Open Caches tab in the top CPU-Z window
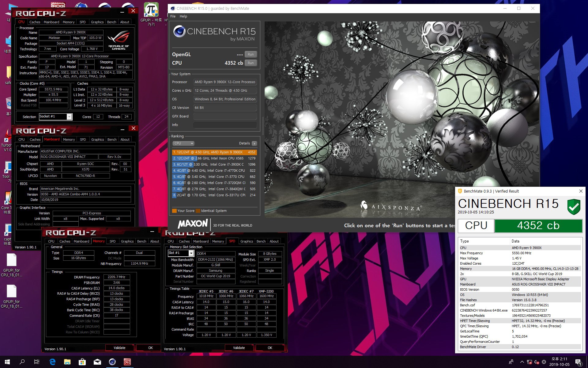This screenshot has height=368, width=588. [35, 22]
